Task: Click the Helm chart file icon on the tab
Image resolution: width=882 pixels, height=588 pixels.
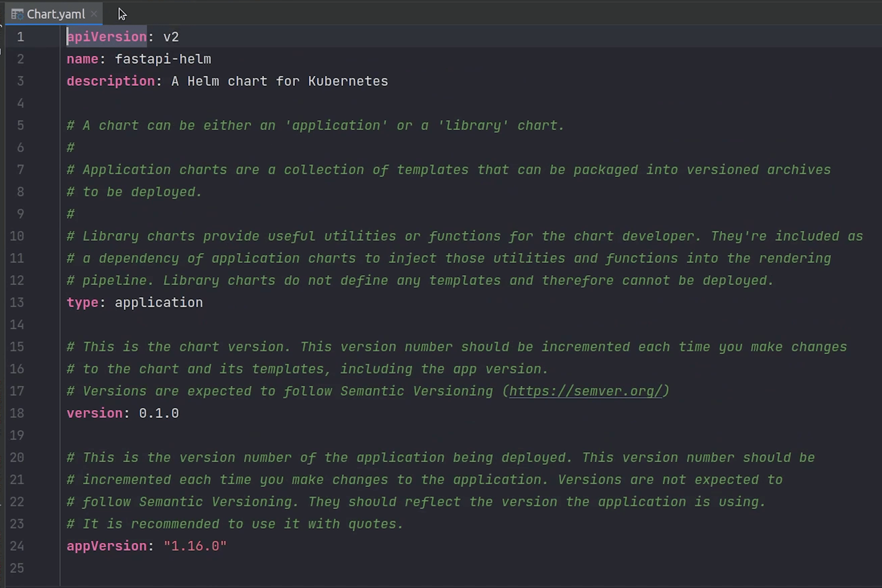Action: [x=16, y=14]
